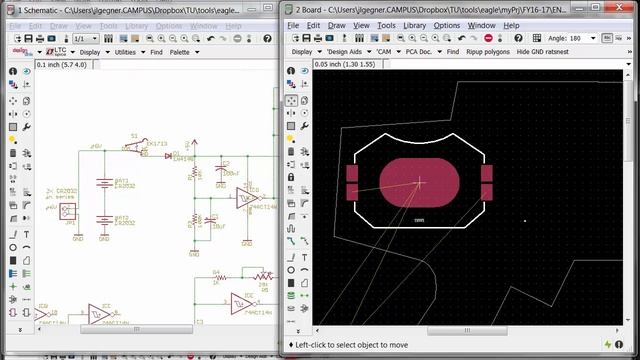The height and width of the screenshot is (360, 640).
Task: Expand LTC spice dropdown arrow
Action: 73,52
